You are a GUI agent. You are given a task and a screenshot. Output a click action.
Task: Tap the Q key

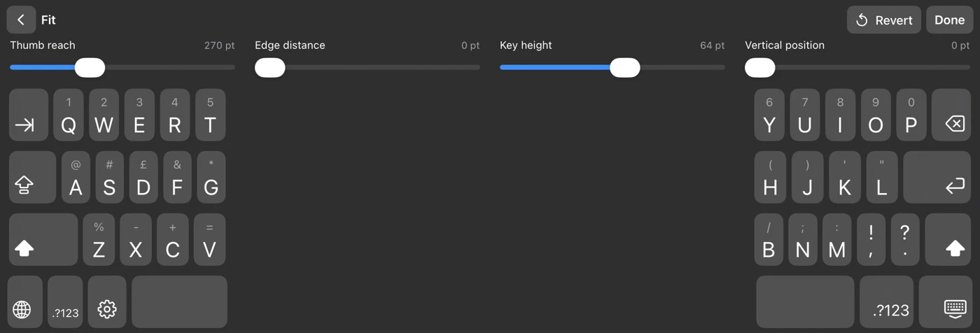tap(69, 115)
